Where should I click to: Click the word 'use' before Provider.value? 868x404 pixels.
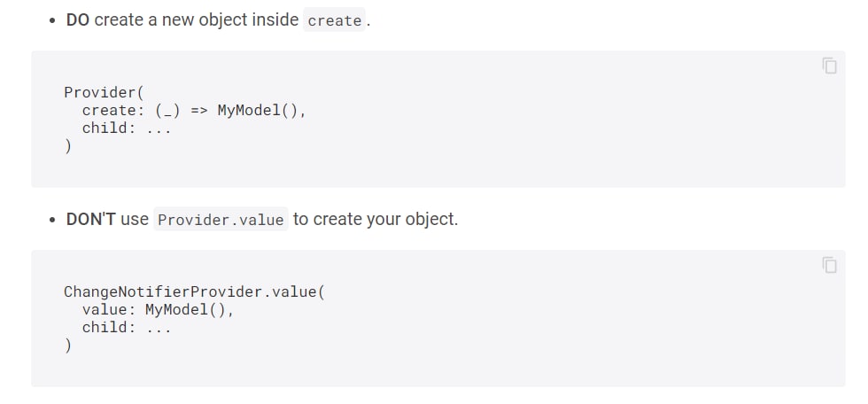pyautogui.click(x=135, y=220)
